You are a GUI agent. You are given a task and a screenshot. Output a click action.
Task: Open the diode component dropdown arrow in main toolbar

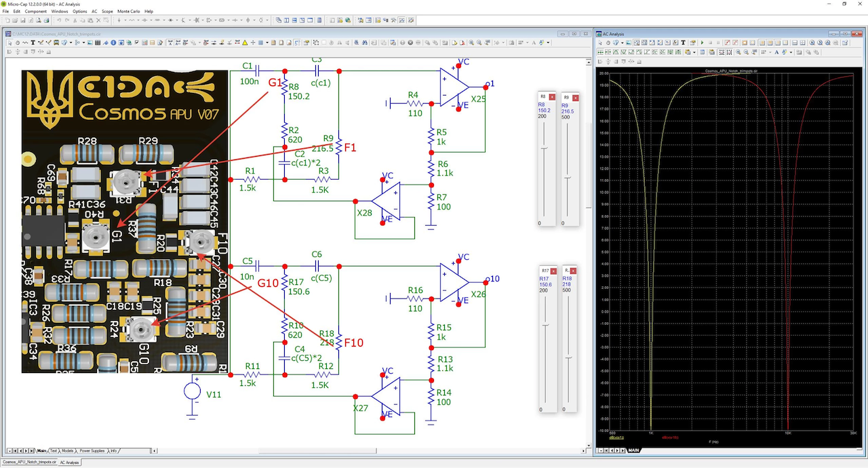tap(177, 20)
